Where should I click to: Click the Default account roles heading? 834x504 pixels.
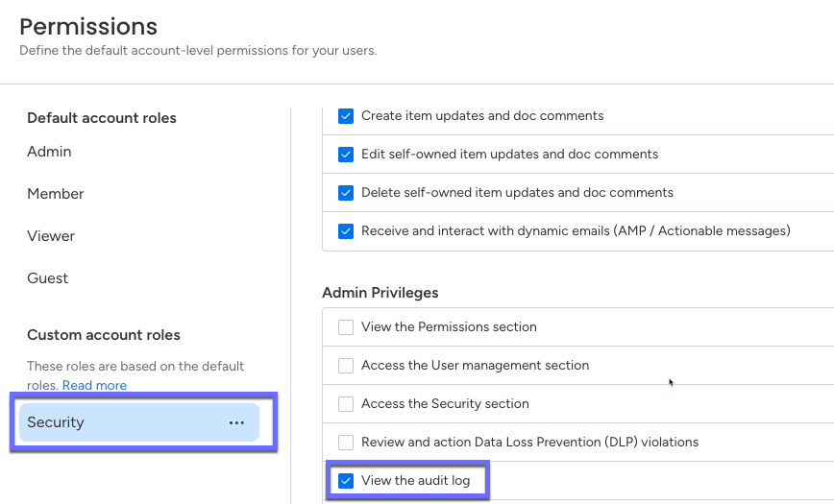tap(102, 118)
